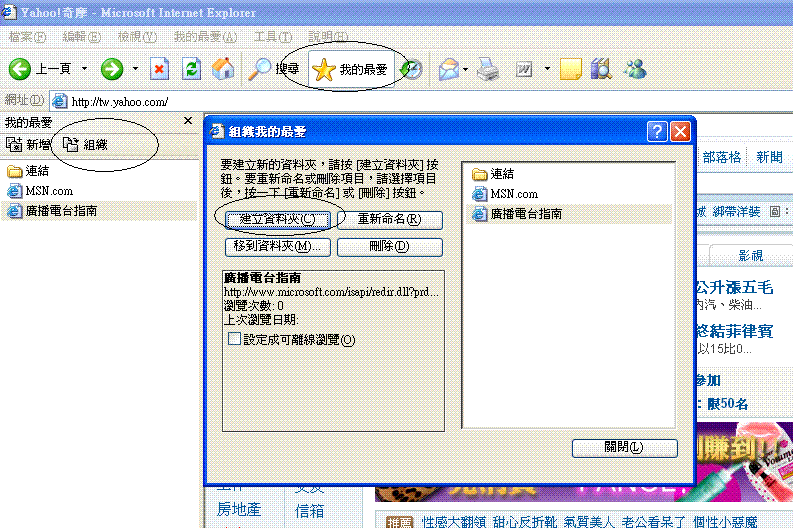The image size is (793, 528).
Task: Click the Back arrow button
Action: (20, 69)
